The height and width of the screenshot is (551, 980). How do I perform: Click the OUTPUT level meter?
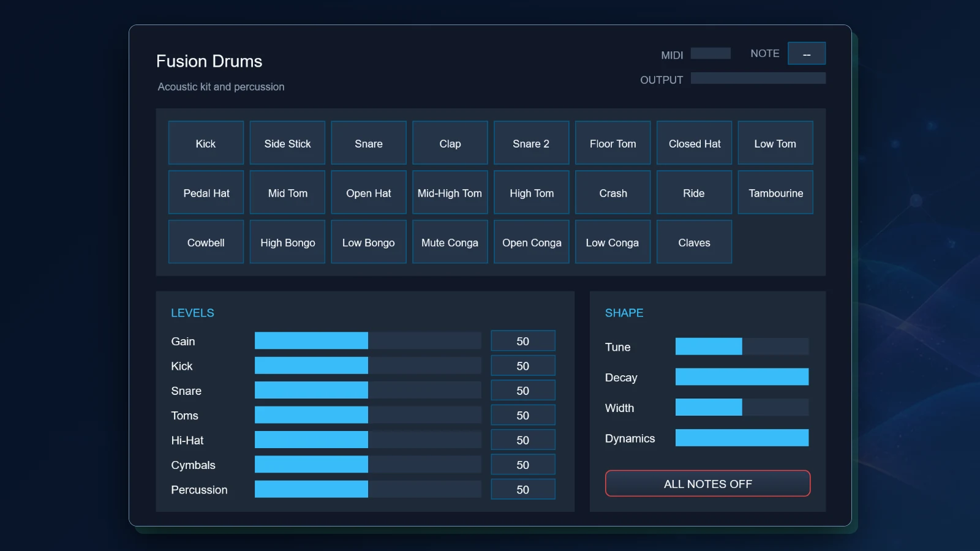[x=758, y=78]
